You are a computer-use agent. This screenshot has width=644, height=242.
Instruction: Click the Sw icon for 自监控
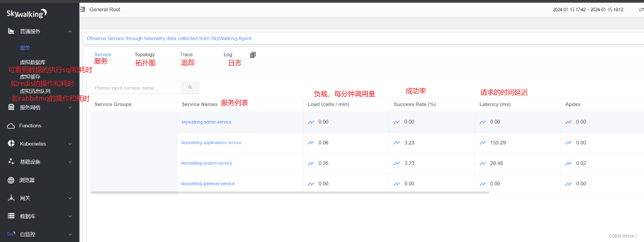coord(11,234)
